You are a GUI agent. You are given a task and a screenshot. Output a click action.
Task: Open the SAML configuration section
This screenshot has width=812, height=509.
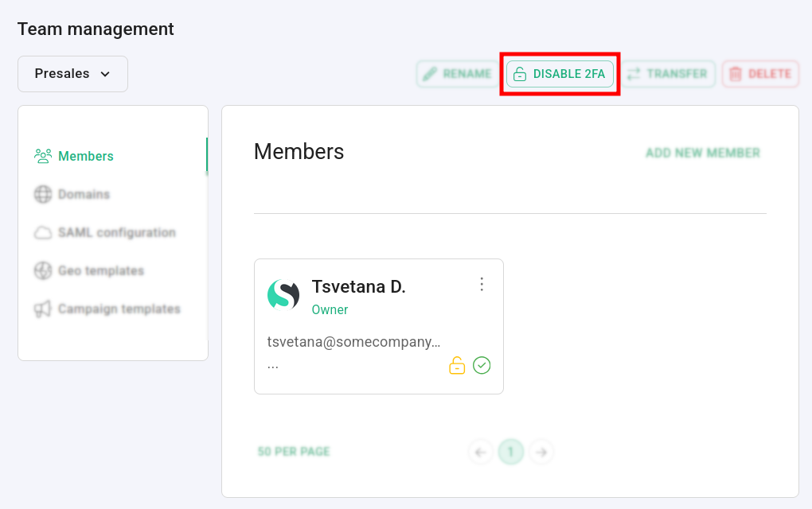116,233
